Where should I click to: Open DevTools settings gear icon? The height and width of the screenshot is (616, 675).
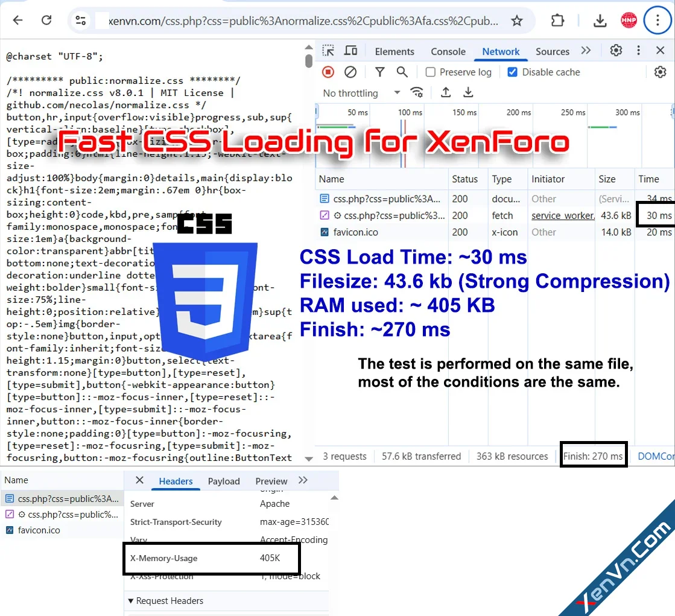point(616,50)
